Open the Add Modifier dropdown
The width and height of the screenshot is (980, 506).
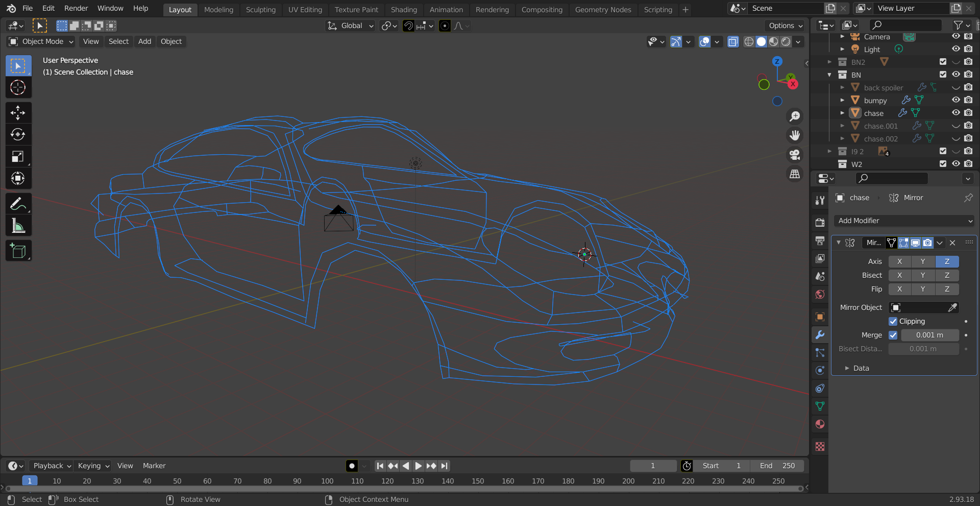904,221
